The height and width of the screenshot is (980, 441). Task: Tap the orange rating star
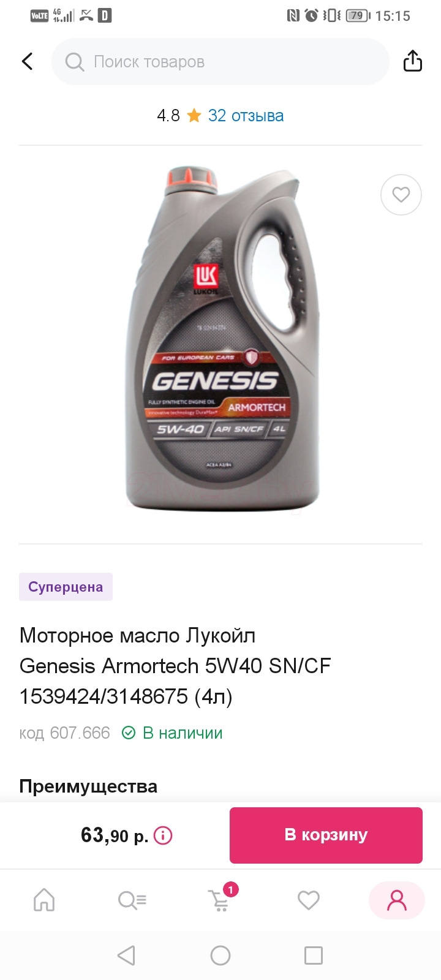pyautogui.click(x=194, y=116)
